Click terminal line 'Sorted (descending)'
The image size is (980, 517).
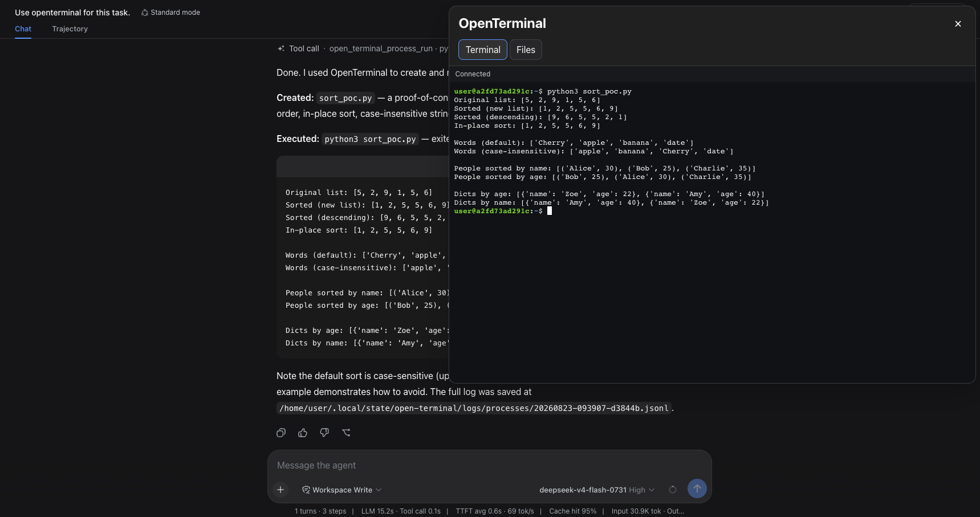(x=540, y=117)
